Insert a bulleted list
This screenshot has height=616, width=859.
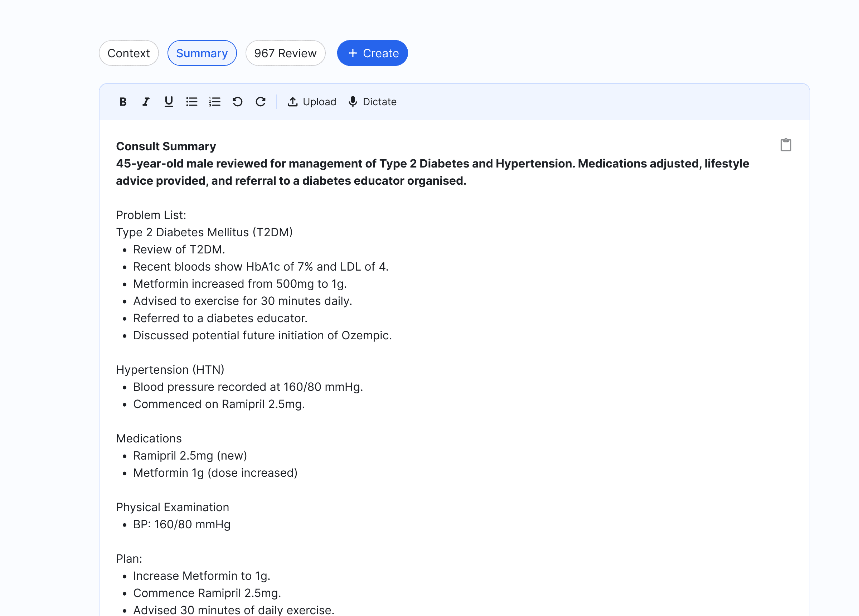(191, 102)
